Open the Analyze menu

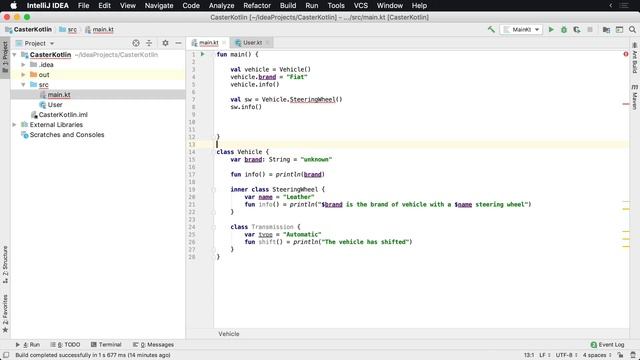coord(221,6)
